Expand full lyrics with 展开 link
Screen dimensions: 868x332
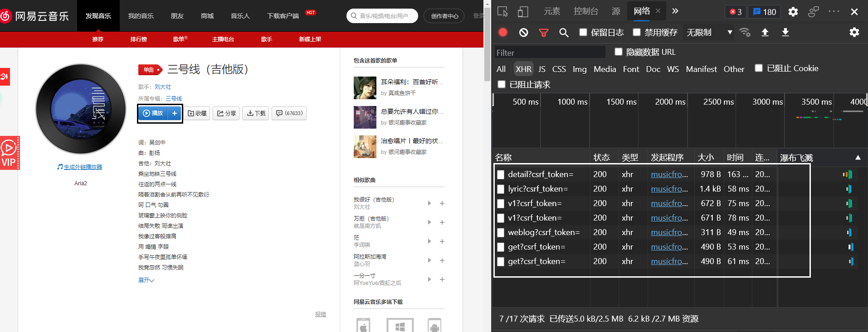pos(146,280)
